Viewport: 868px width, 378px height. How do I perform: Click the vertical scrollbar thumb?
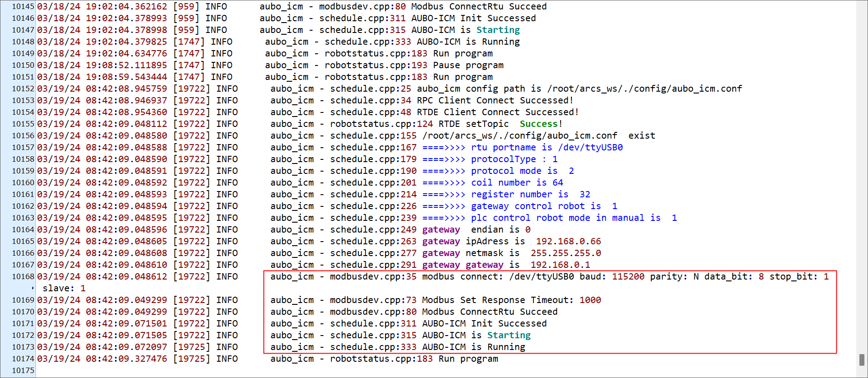coord(862,359)
